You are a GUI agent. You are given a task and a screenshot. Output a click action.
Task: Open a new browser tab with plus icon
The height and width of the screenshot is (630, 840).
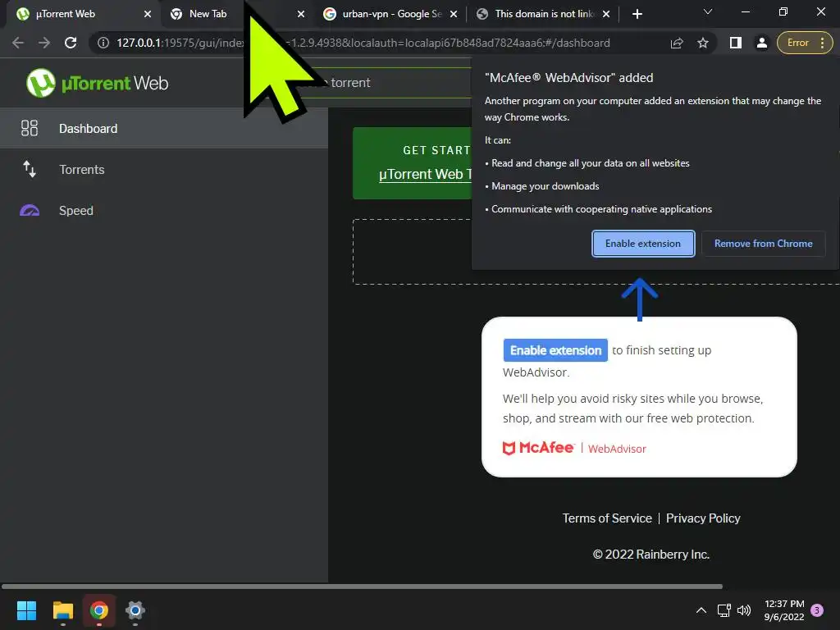pos(637,14)
